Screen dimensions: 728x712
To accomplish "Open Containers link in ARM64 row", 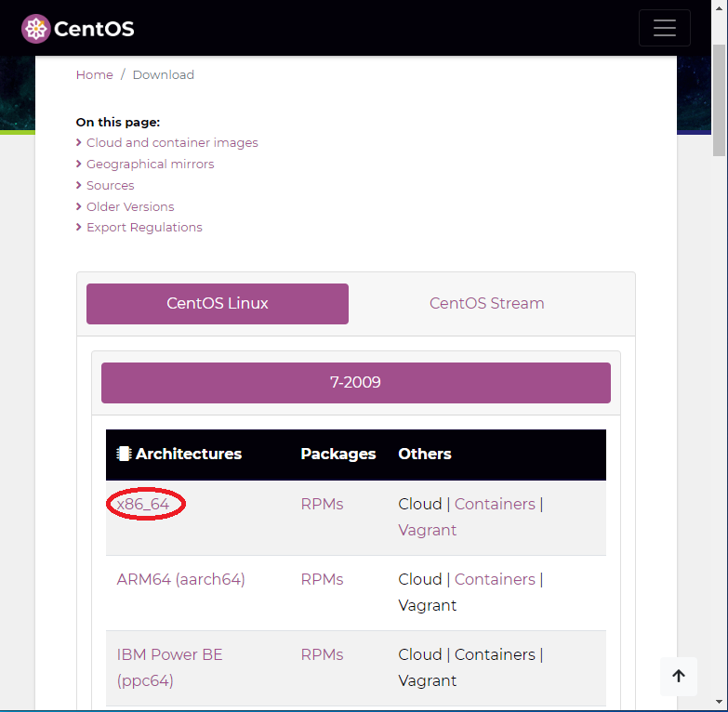I will pyautogui.click(x=495, y=579).
